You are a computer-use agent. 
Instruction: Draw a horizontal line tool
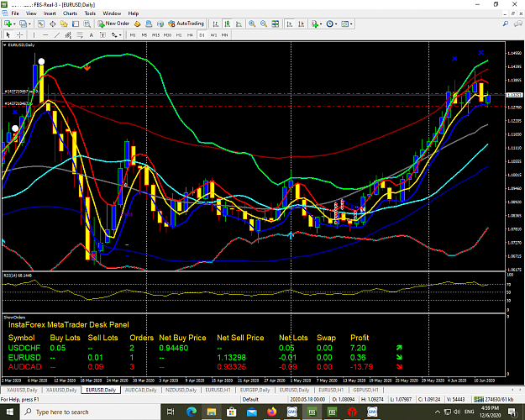tap(45, 34)
